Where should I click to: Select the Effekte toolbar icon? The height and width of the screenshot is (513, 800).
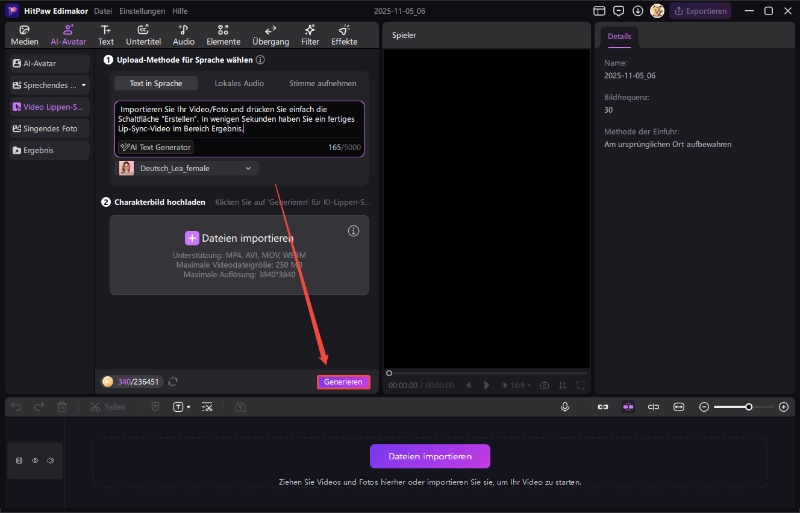[x=344, y=35]
